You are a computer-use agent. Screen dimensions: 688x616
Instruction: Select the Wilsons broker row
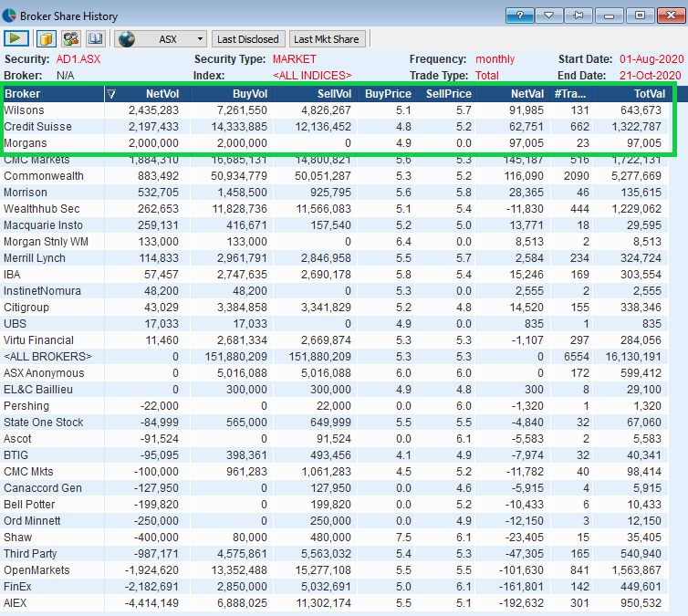coord(336,110)
